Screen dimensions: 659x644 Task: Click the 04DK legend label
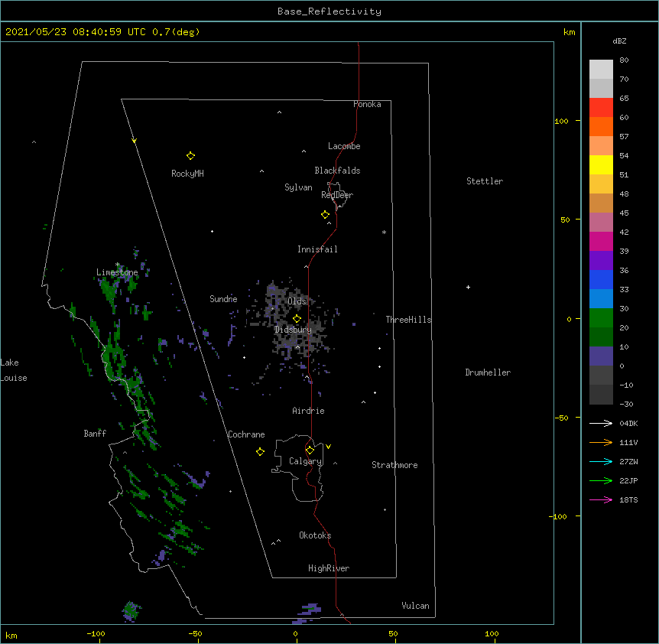click(628, 423)
